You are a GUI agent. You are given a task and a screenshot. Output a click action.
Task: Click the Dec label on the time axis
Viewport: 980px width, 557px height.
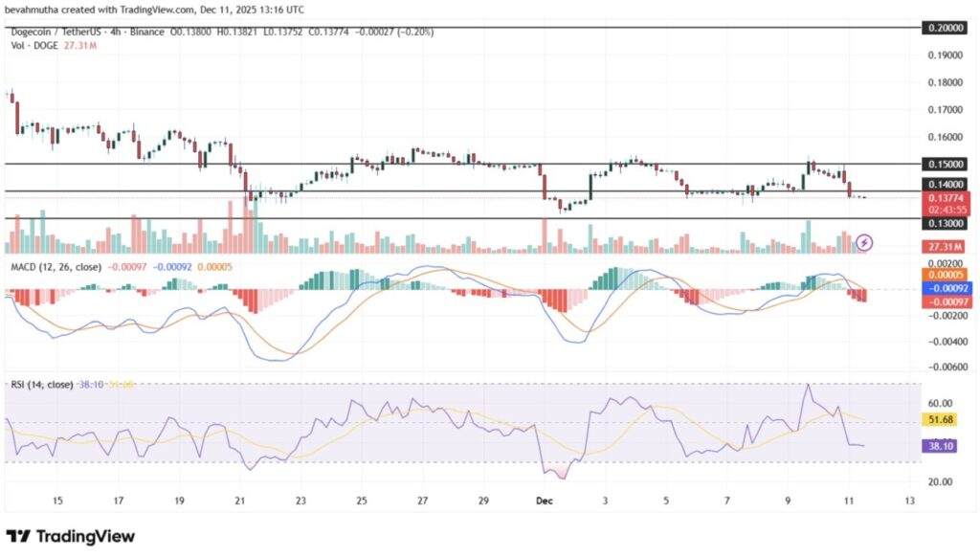pyautogui.click(x=544, y=500)
